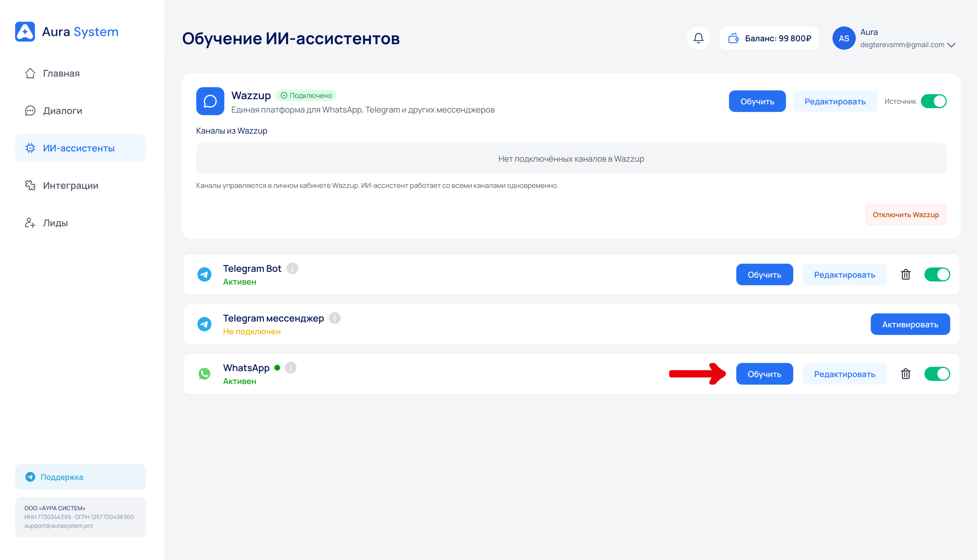Click the WhatsApp info icon

point(291,368)
